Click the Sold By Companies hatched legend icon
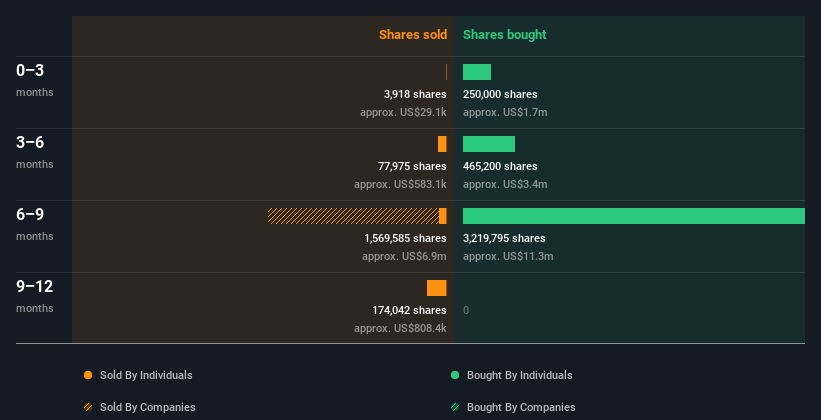Screen dimensions: 821x420 88,407
